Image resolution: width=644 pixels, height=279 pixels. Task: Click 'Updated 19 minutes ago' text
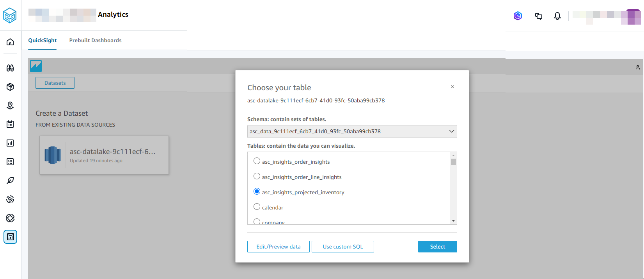click(96, 161)
